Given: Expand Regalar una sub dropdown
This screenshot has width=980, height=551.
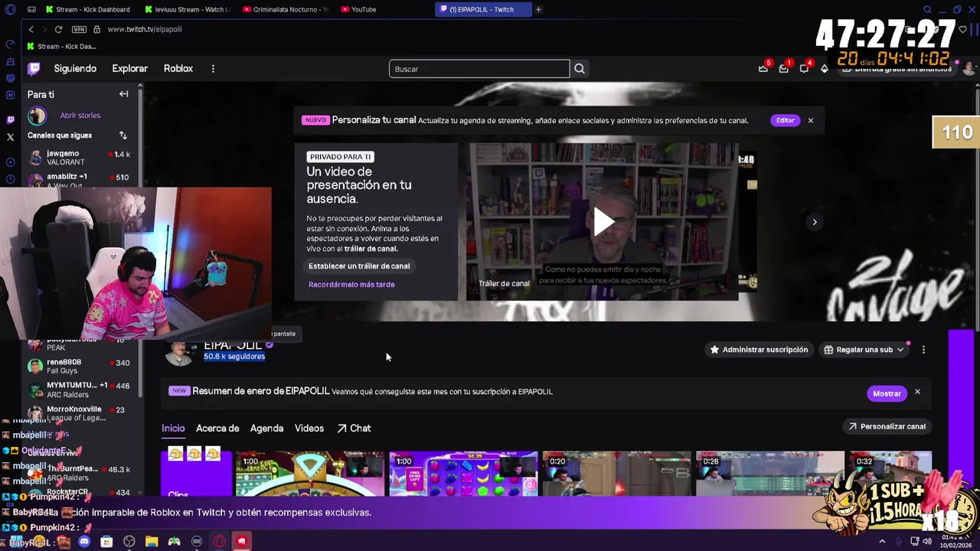Looking at the screenshot, I should [864, 350].
